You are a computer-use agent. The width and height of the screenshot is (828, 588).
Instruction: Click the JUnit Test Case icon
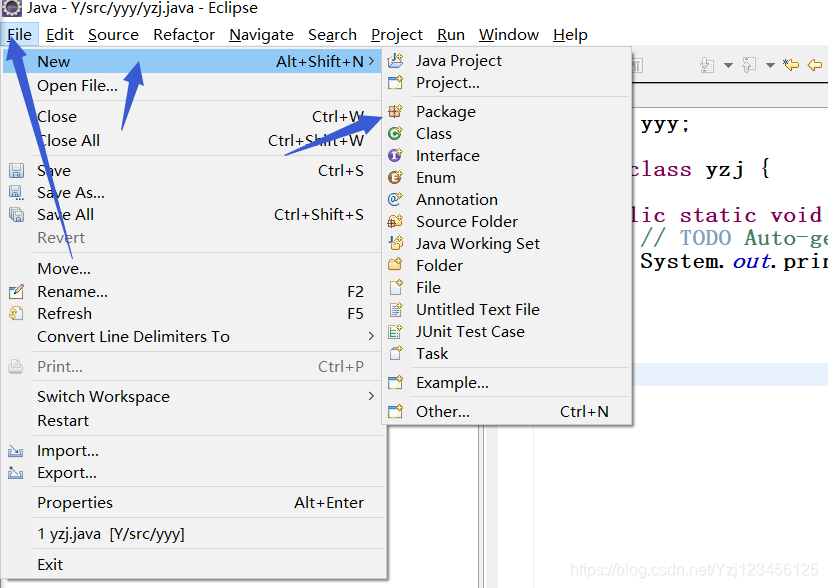pos(396,331)
